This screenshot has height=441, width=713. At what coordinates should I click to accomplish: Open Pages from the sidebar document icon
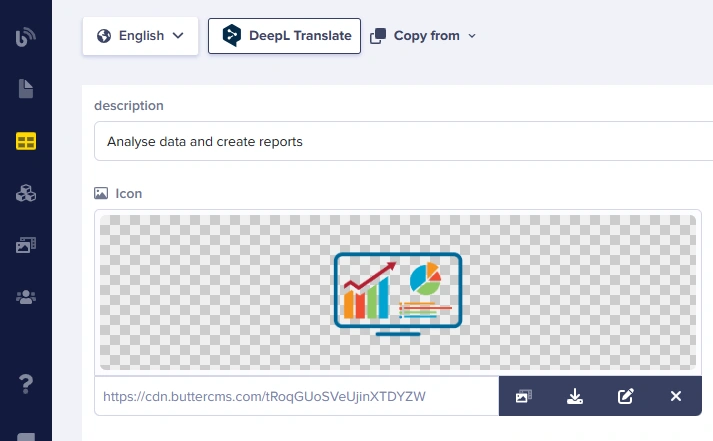point(25,89)
